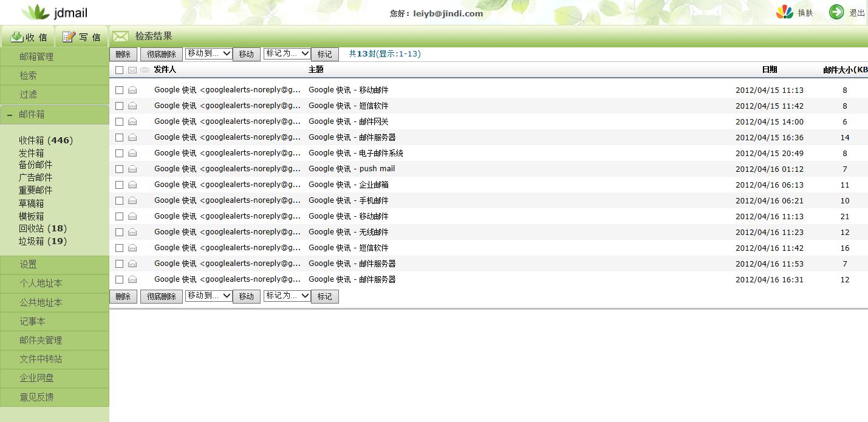Open 记事本 sidebar menu
Screen dimensions: 868x422
click(55, 321)
